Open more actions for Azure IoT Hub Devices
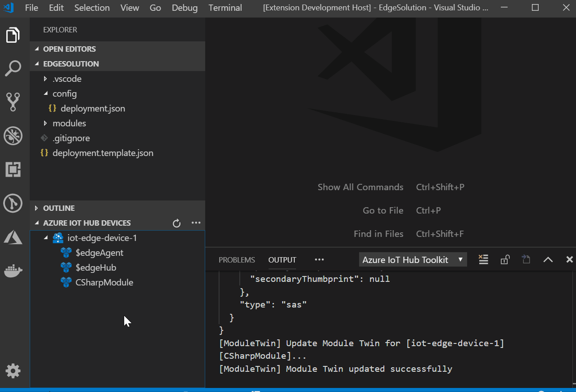Viewport: 576px width, 392px height. click(x=196, y=223)
